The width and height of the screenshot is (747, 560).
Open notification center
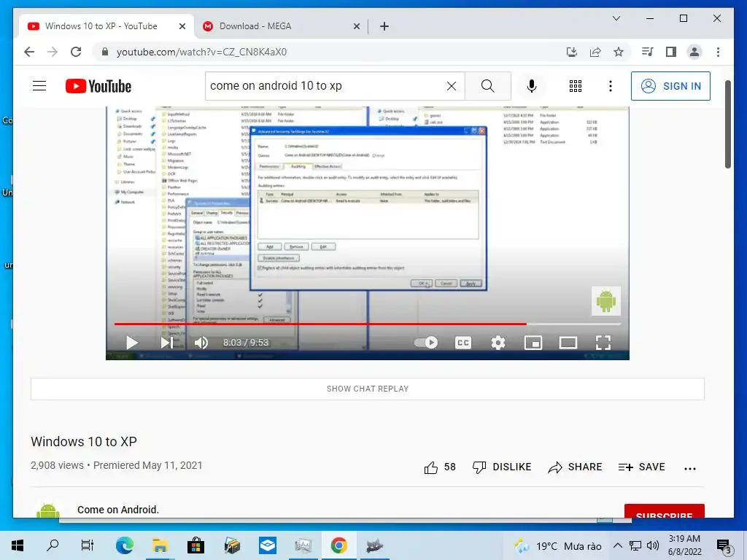coord(724,545)
